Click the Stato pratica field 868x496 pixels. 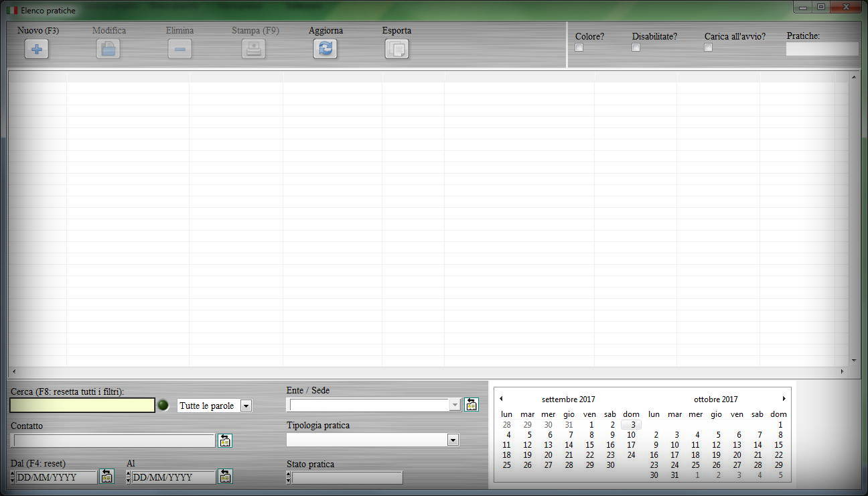347,477
